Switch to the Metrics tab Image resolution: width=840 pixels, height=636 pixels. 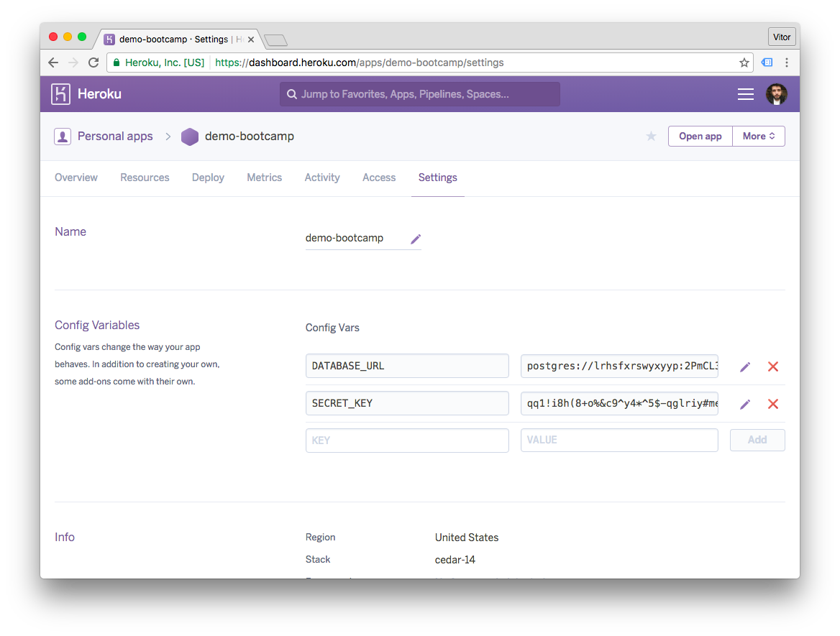click(264, 178)
